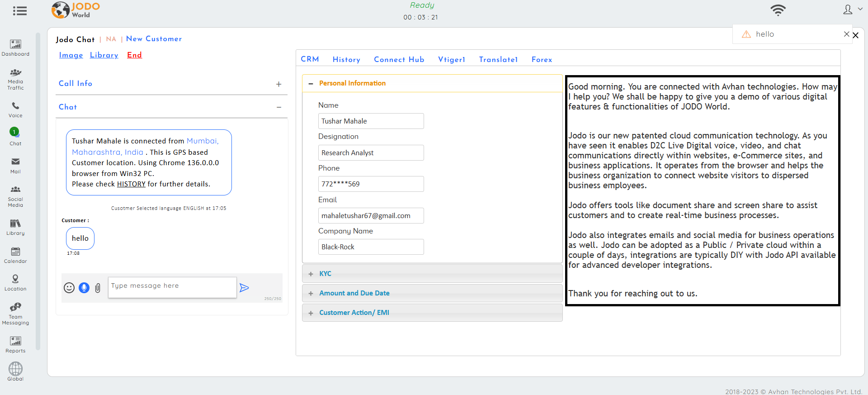Open the HISTORY link in chat message
Image resolution: width=868 pixels, height=395 pixels.
pos(131,184)
